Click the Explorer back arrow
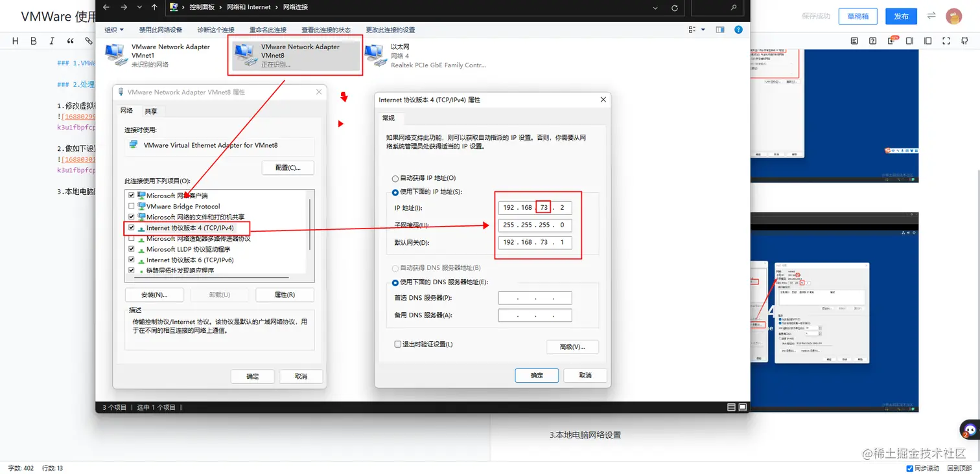Image resolution: width=980 pixels, height=474 pixels. click(106, 8)
